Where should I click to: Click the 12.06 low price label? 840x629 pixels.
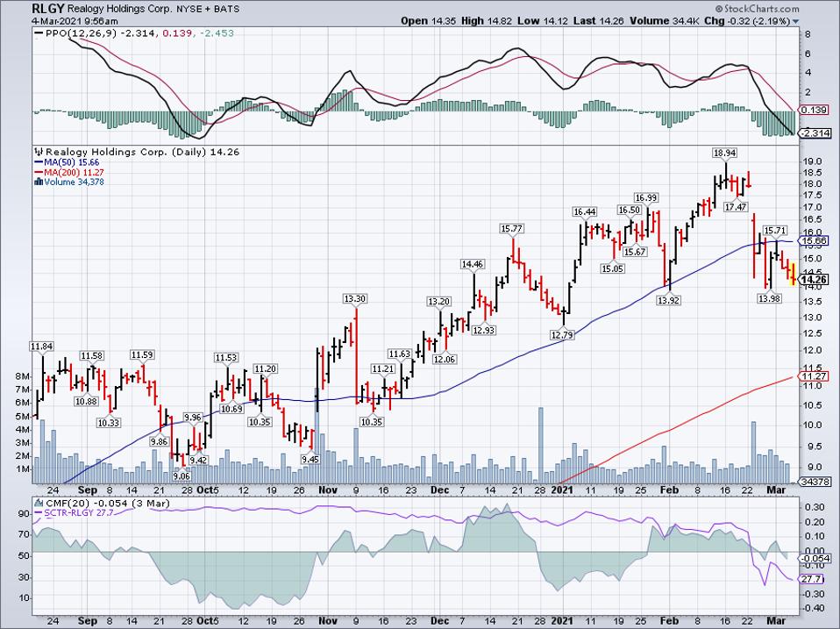[445, 359]
